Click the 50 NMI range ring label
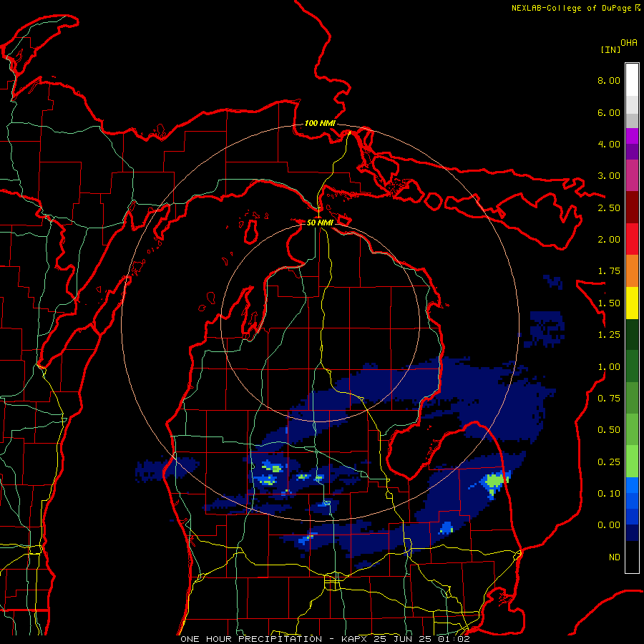644x644 pixels. (x=320, y=223)
